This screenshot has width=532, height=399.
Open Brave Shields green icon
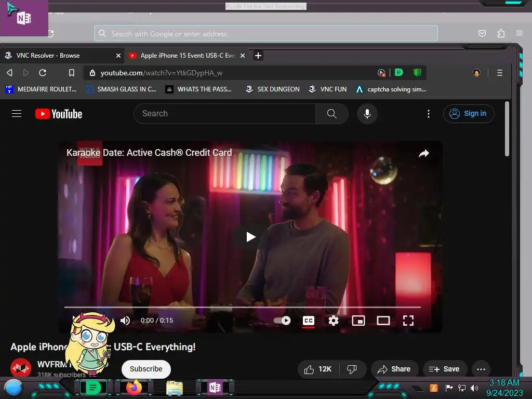tap(417, 72)
